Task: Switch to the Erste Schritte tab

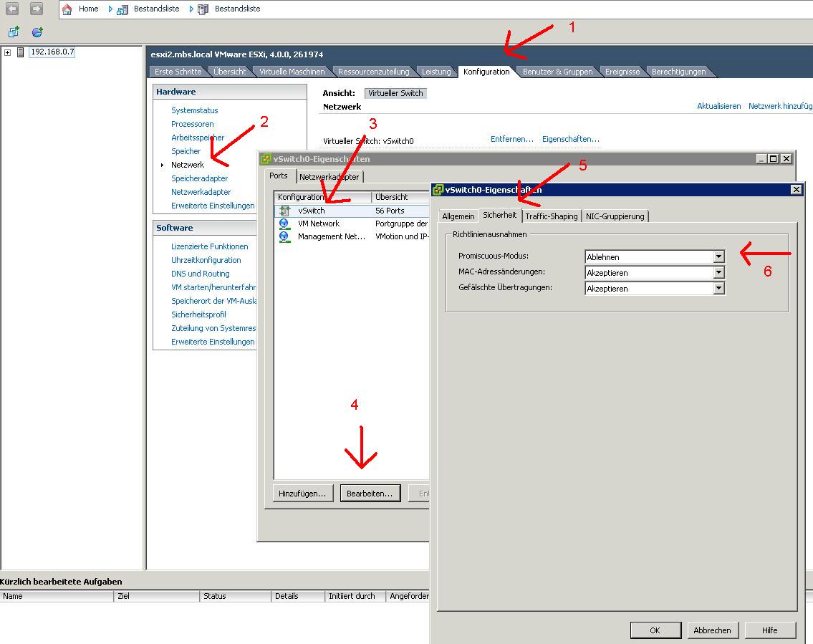Action: click(x=178, y=72)
